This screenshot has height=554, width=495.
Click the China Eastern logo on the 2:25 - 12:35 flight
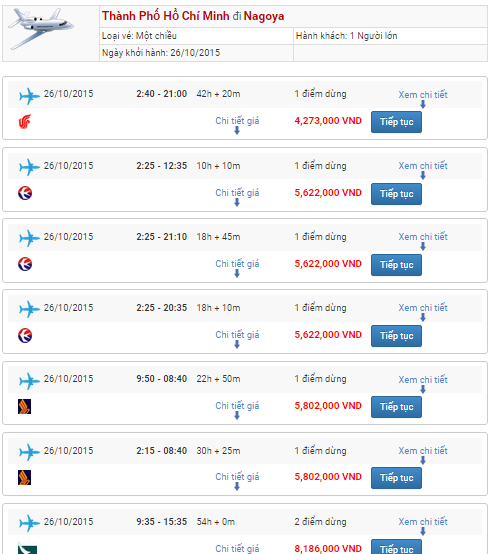pos(25,193)
